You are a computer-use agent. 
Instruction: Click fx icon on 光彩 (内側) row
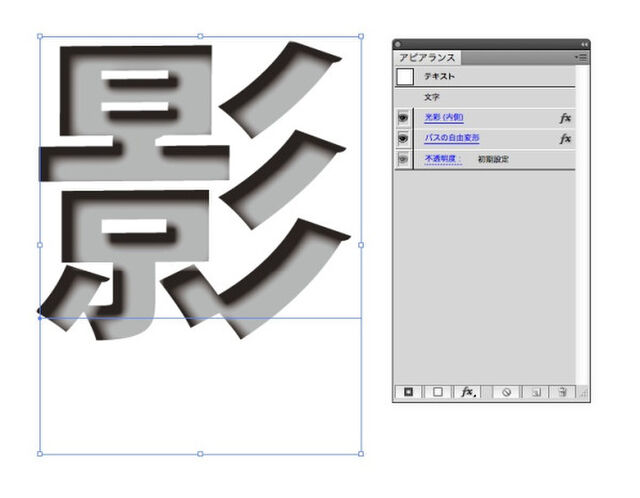pyautogui.click(x=565, y=118)
